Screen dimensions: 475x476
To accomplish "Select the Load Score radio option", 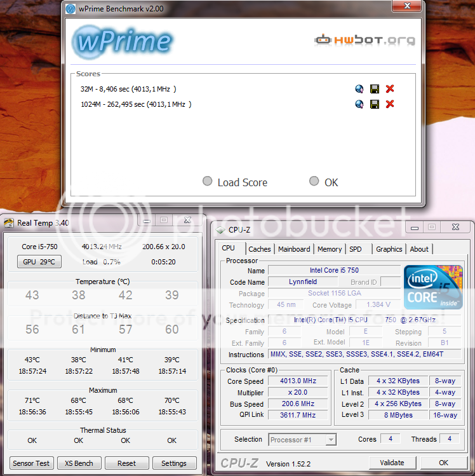I will [207, 181].
